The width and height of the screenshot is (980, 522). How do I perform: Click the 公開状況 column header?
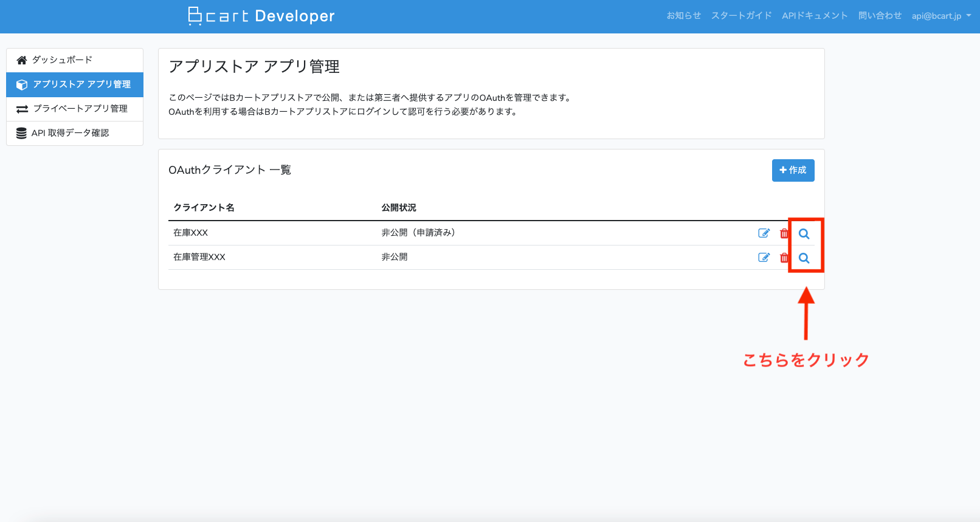(x=399, y=208)
